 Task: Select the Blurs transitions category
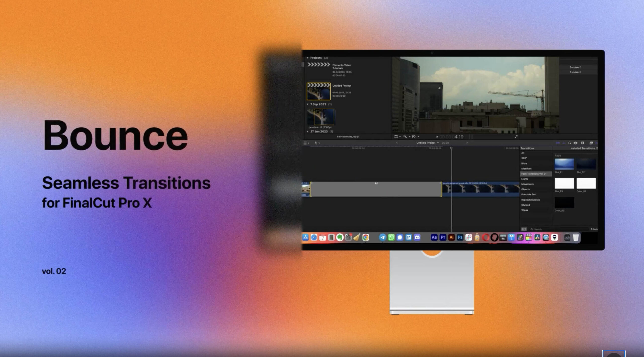[524, 164]
